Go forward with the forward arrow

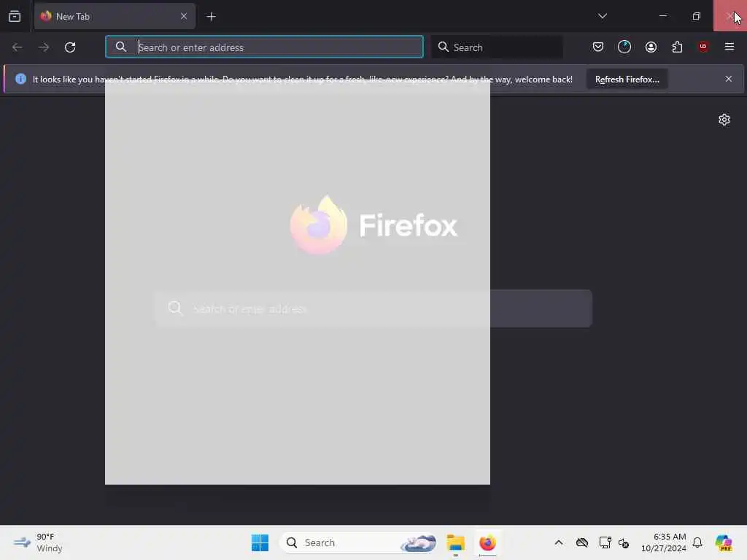pos(44,47)
